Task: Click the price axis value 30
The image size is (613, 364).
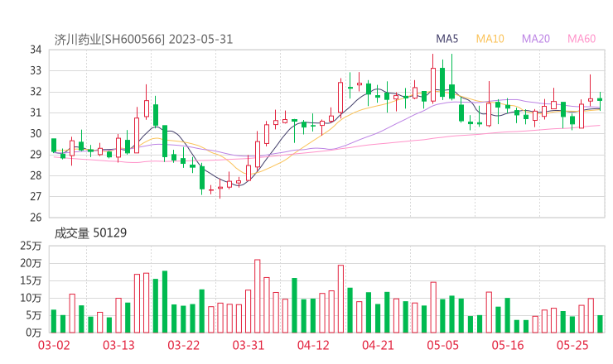Action: coord(36,133)
